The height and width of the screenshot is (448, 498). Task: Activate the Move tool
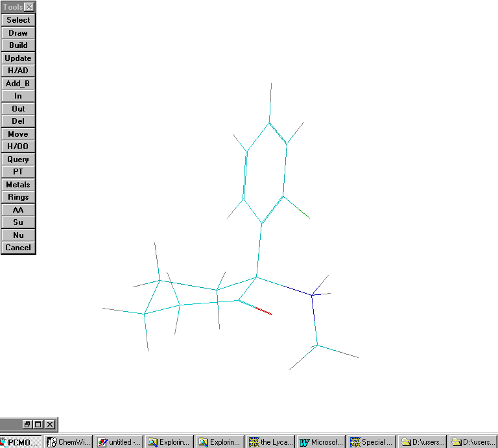pos(18,134)
